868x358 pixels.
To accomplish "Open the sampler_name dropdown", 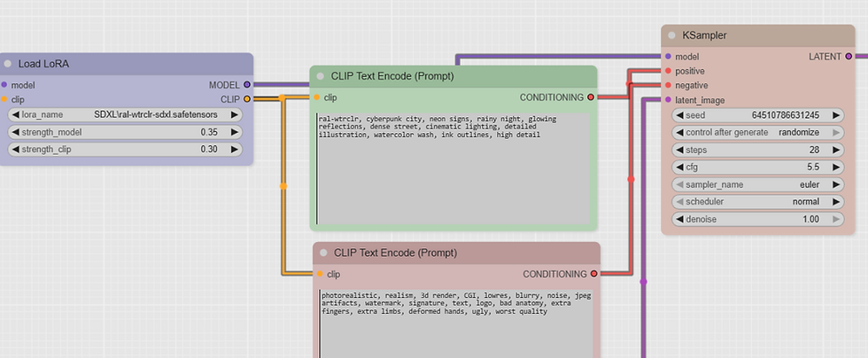I will tap(758, 184).
